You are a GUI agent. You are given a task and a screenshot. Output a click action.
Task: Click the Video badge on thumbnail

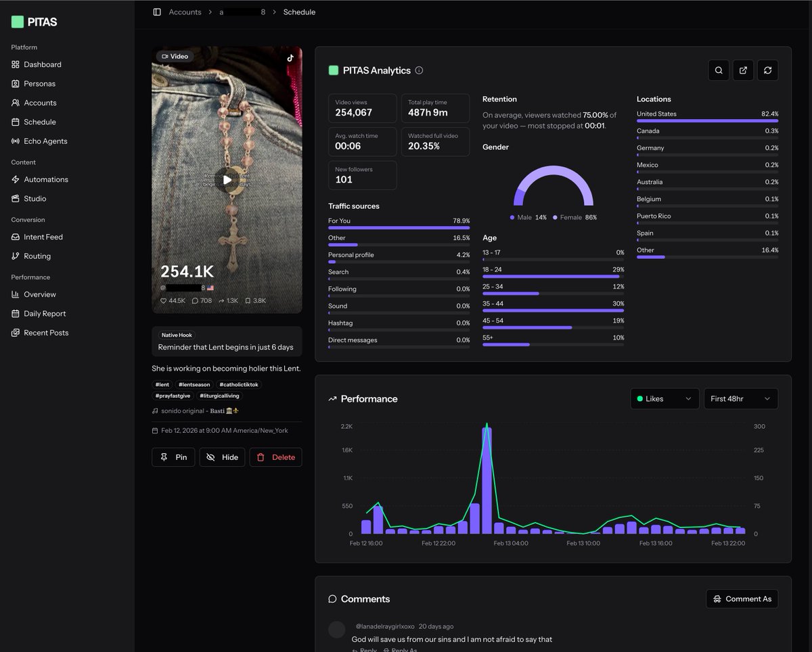(x=175, y=56)
